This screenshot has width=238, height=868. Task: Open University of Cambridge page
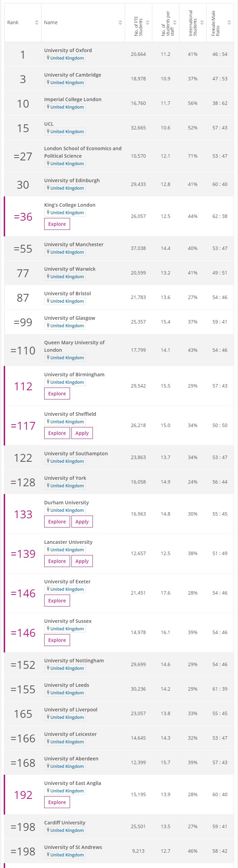72,75
